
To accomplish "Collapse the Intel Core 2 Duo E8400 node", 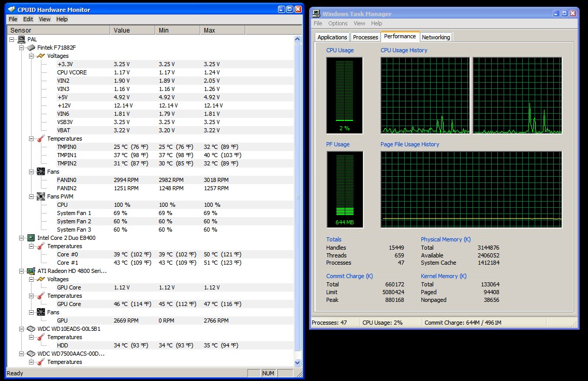I will (21, 238).
